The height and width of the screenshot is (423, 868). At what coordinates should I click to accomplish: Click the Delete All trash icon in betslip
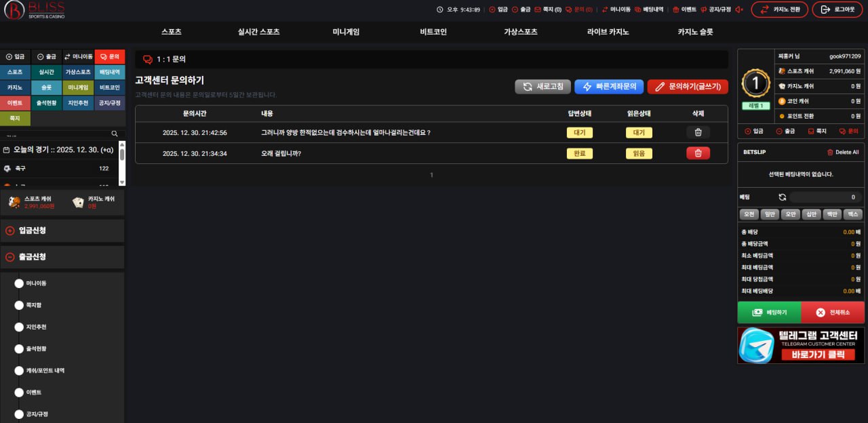[x=830, y=153]
